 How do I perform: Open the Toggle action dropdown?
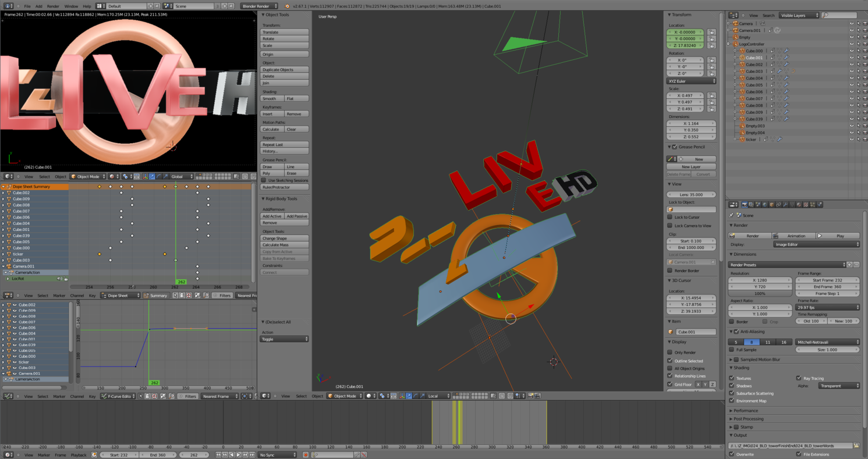click(x=284, y=339)
